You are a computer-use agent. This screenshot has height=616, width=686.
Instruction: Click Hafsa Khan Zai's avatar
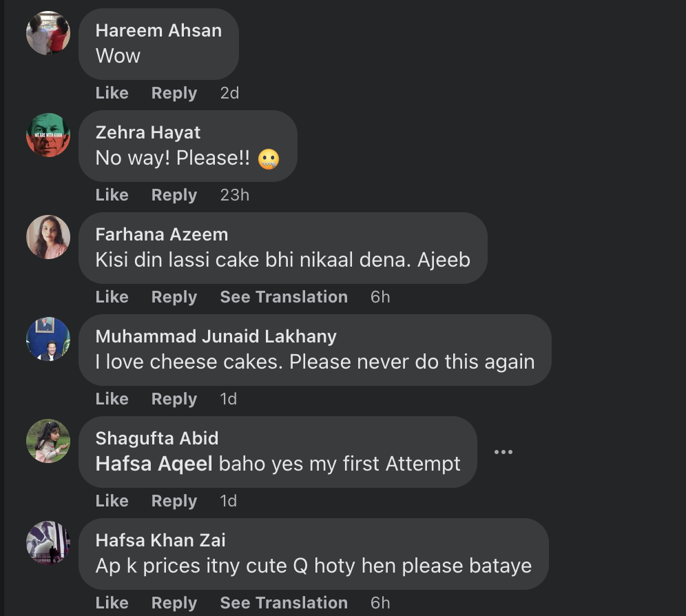(x=48, y=543)
